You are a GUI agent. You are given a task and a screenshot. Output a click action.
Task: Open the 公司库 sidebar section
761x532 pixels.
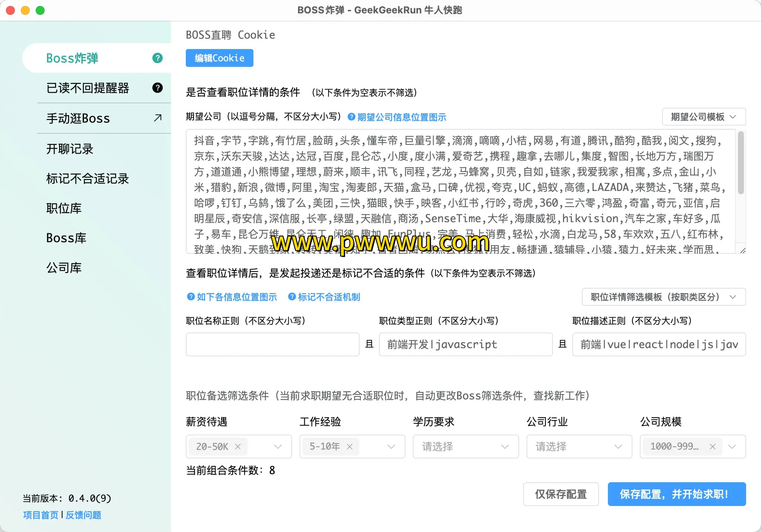click(x=64, y=268)
